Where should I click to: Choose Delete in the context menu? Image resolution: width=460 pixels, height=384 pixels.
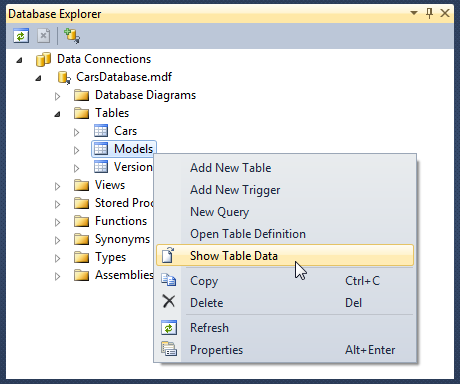[x=285, y=303]
